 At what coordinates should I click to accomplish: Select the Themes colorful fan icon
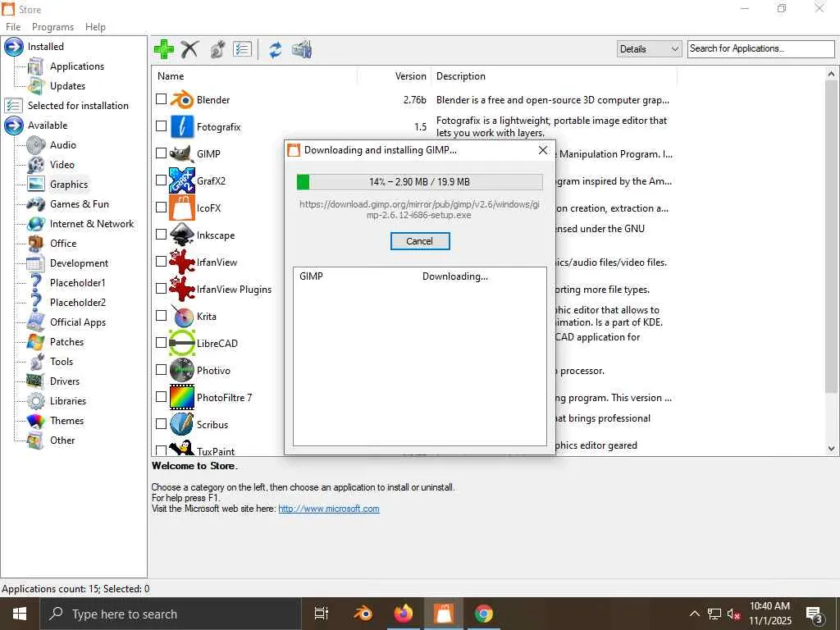pyautogui.click(x=36, y=421)
